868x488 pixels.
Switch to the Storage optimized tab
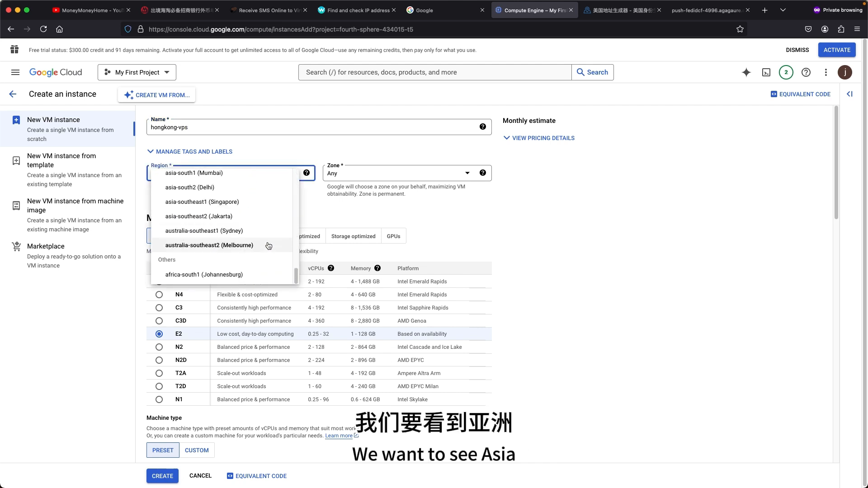[x=353, y=236]
